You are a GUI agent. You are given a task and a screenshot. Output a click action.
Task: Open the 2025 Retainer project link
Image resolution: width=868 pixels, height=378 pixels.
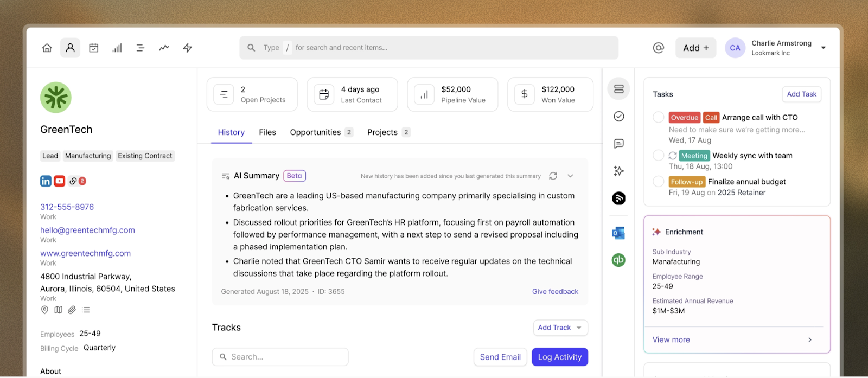pyautogui.click(x=742, y=193)
